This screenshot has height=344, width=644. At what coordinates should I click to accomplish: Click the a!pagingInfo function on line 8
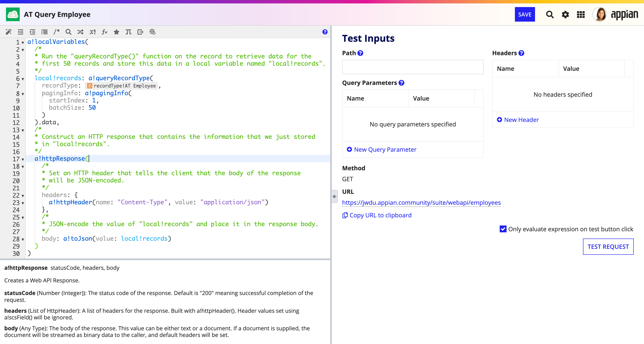point(106,93)
